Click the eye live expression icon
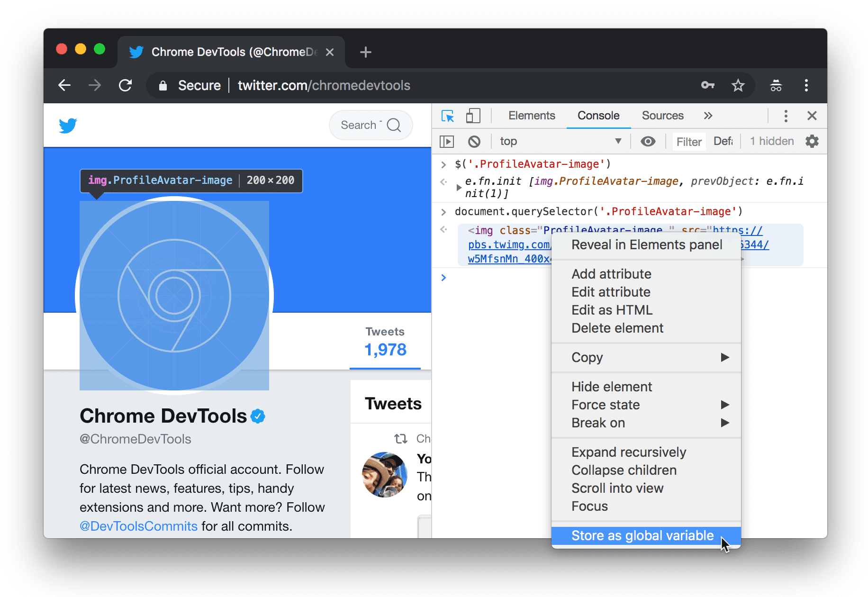 click(648, 142)
